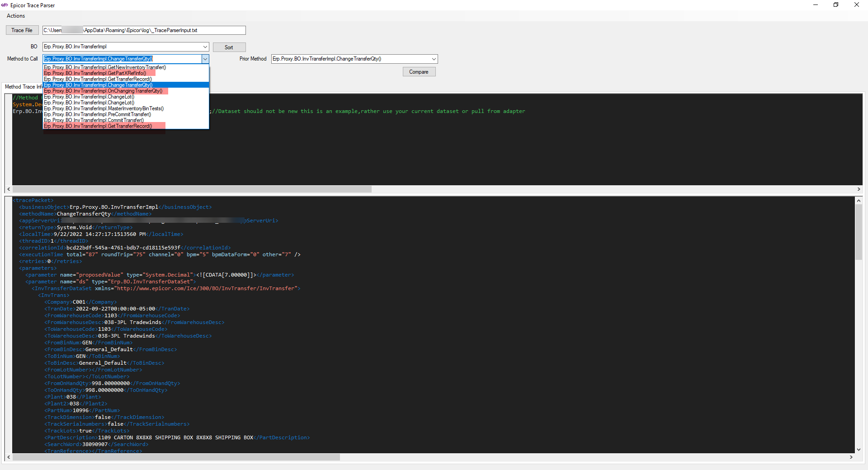
Task: Click XML pane scroll up arrow
Action: [859, 200]
